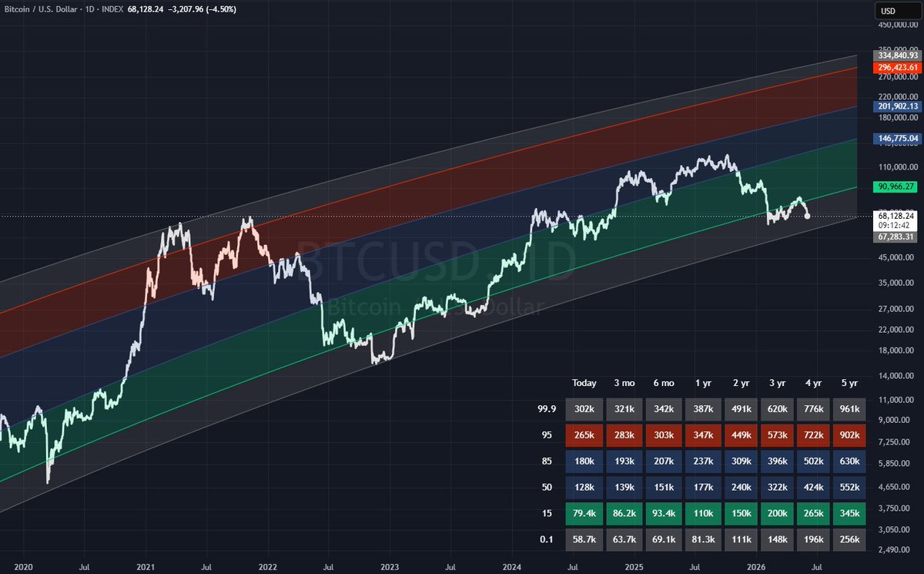Viewport: 924px width, 574px height.
Task: Open the USD currency selector
Action: 897,11
